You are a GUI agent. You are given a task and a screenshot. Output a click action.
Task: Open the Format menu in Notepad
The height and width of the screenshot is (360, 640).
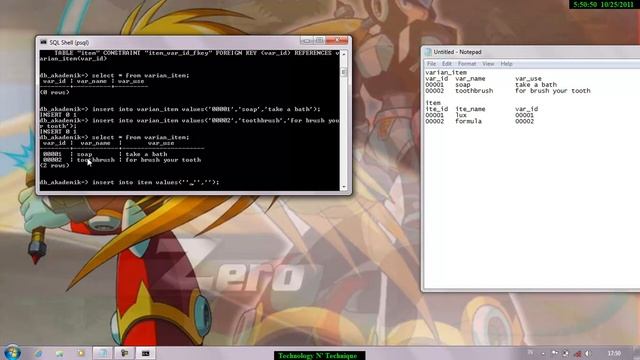[467, 64]
